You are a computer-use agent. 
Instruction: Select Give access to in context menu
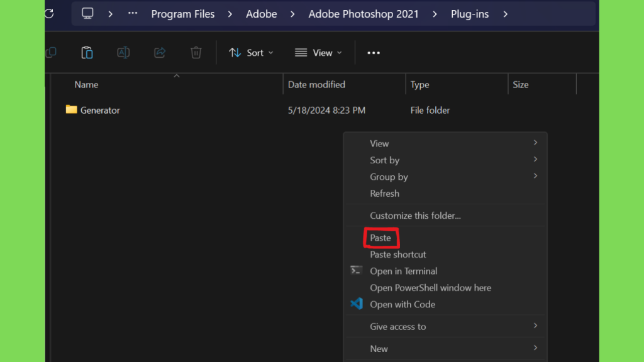click(x=445, y=326)
